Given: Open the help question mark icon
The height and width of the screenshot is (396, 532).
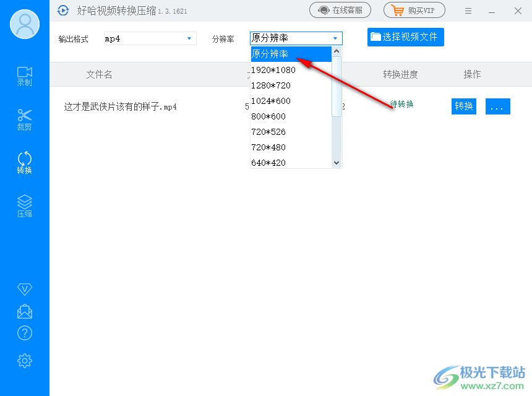Looking at the screenshot, I should pyautogui.click(x=24, y=334).
